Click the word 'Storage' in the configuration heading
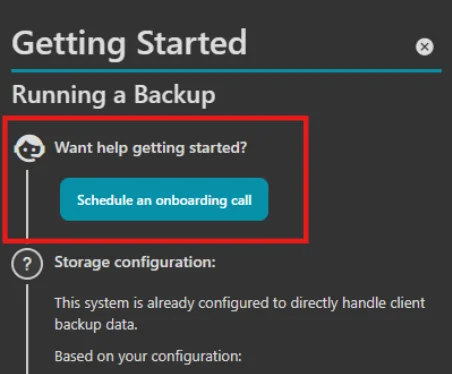452x374 pixels. [82, 263]
